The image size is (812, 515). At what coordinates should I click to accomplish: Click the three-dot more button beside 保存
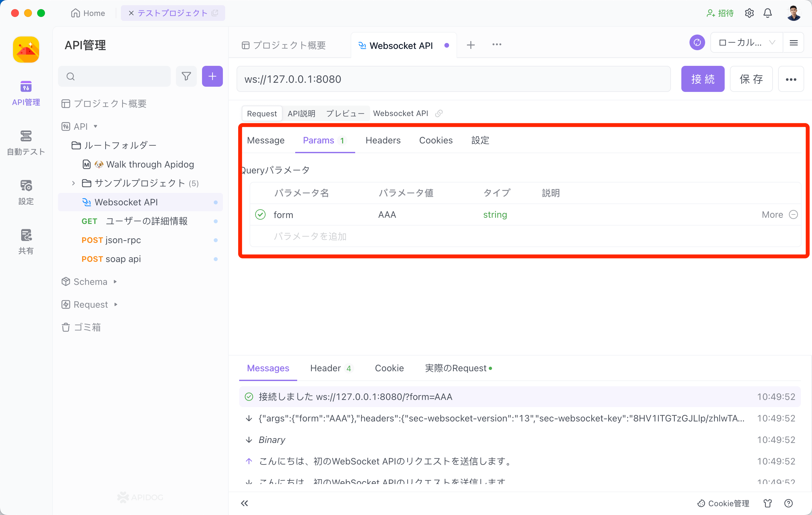click(x=791, y=79)
